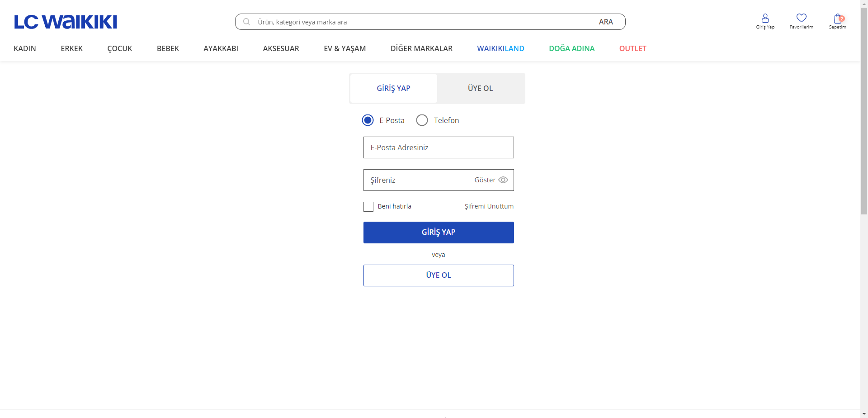Select the E-Posta radio button
This screenshot has width=868, height=418.
[368, 120]
